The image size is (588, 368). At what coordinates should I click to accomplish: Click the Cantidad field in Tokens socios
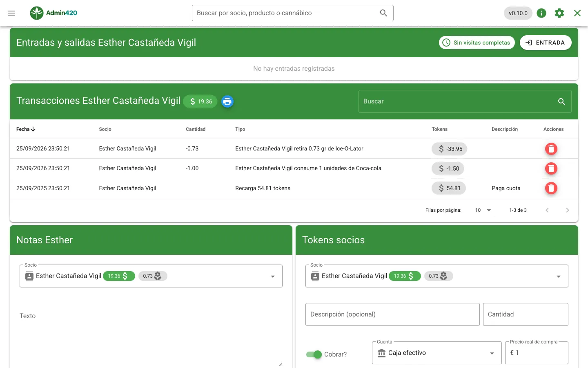pos(526,314)
